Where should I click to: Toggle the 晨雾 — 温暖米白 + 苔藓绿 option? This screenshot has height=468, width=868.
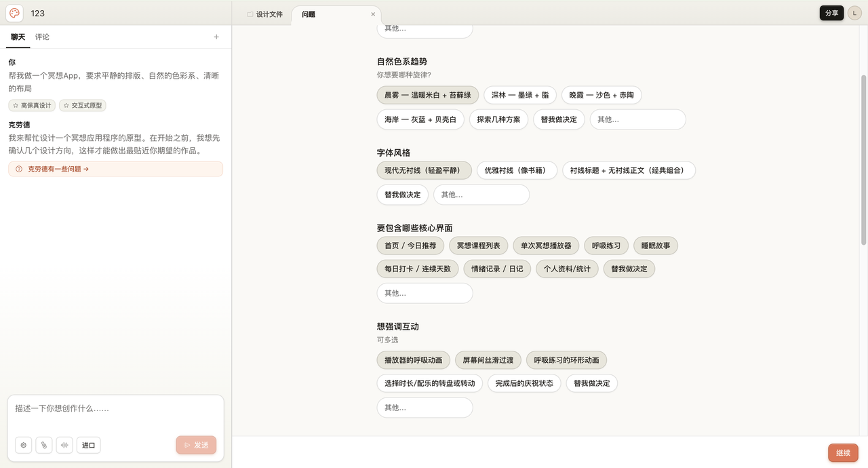428,95
